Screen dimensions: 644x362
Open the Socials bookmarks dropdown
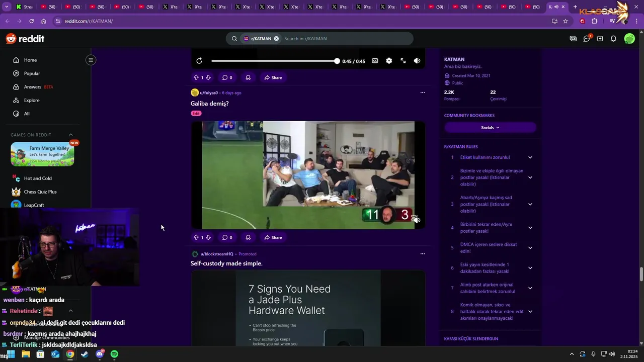pos(490,128)
